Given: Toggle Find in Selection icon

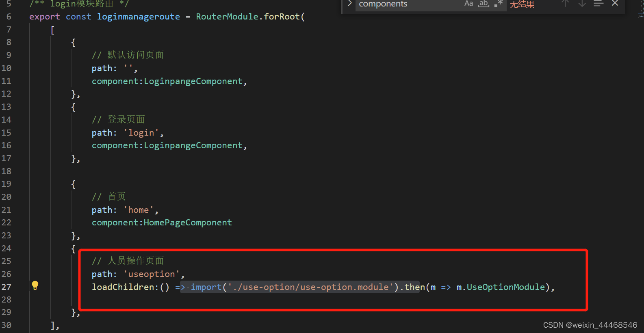Looking at the screenshot, I should pos(598,4).
